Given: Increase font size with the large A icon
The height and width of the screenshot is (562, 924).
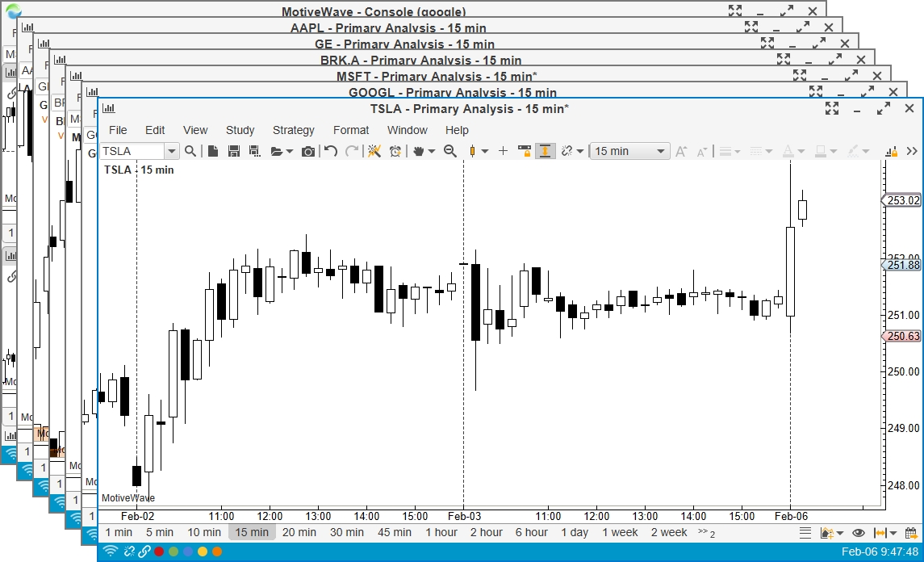Looking at the screenshot, I should pos(680,151).
